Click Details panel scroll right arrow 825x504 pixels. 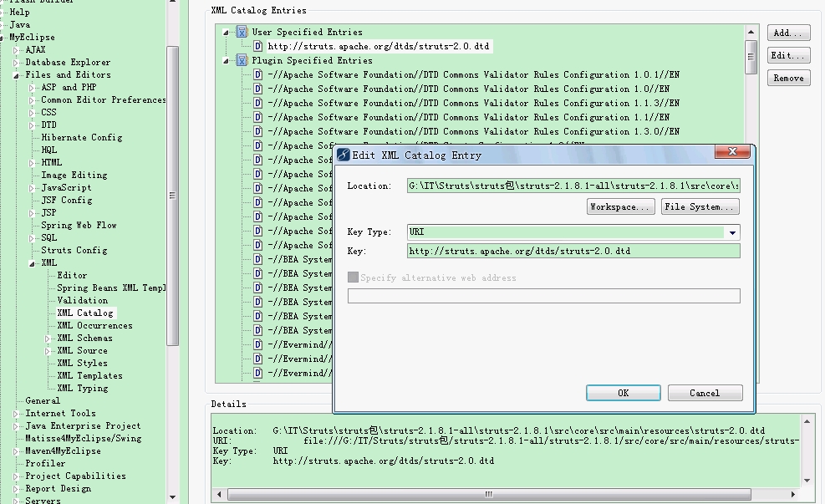(793, 494)
